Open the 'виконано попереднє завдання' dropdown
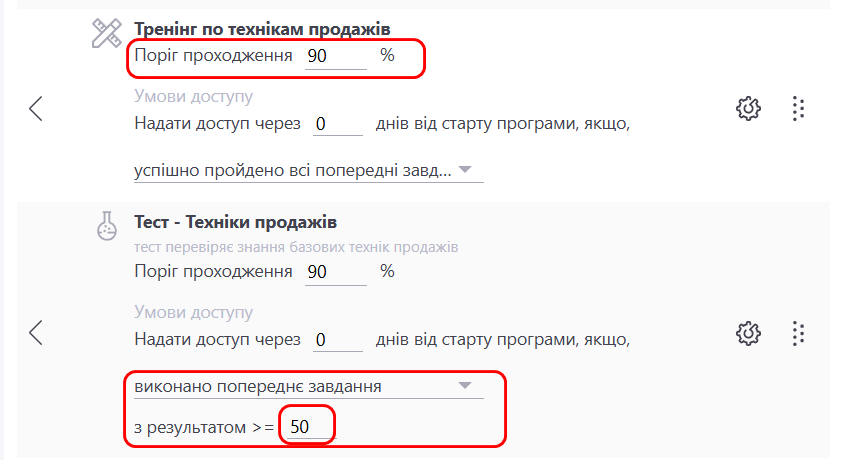The height and width of the screenshot is (460, 842). pyautogui.click(x=308, y=386)
